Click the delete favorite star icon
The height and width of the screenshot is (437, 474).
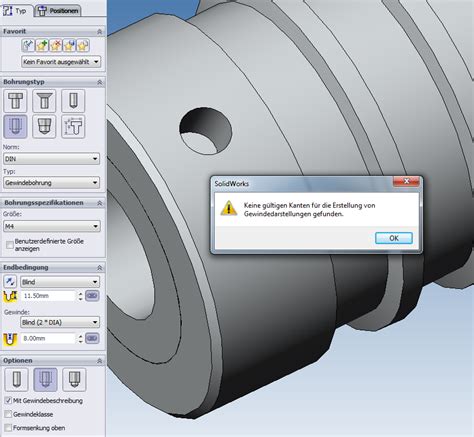tap(55, 45)
